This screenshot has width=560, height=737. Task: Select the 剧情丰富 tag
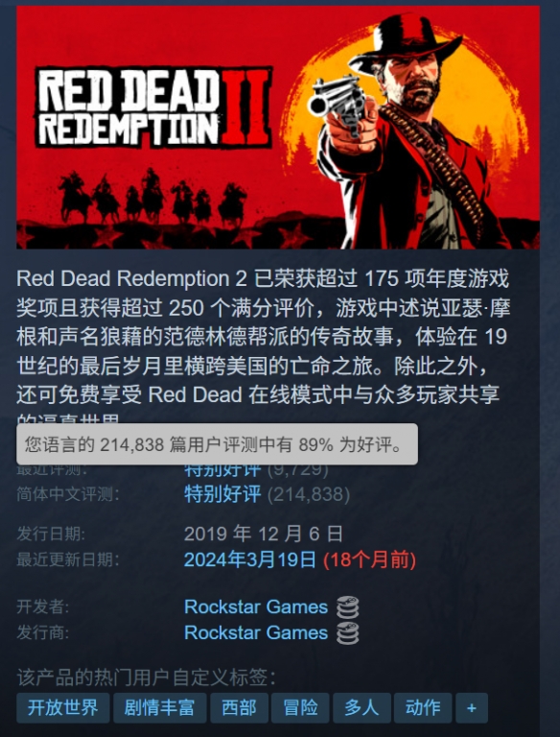pyautogui.click(x=160, y=707)
